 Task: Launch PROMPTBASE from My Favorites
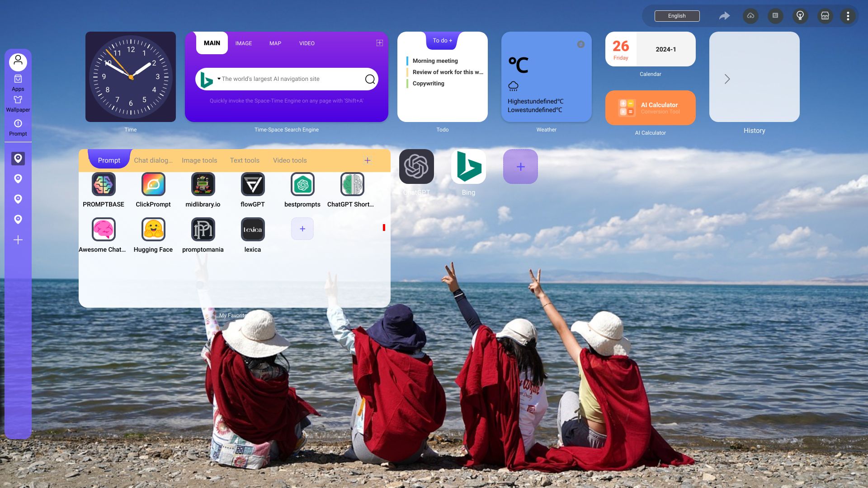[x=103, y=184]
